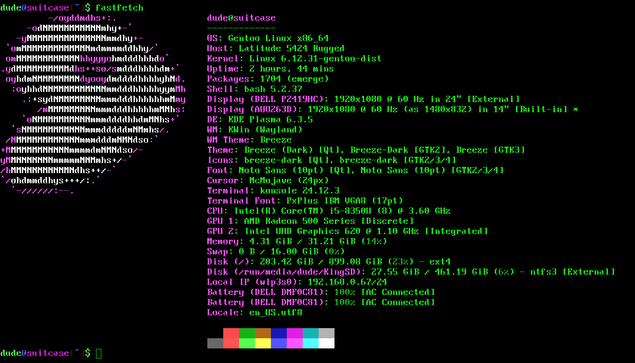Click the yellow color block
This screenshot has width=635, height=363.
(x=263, y=343)
